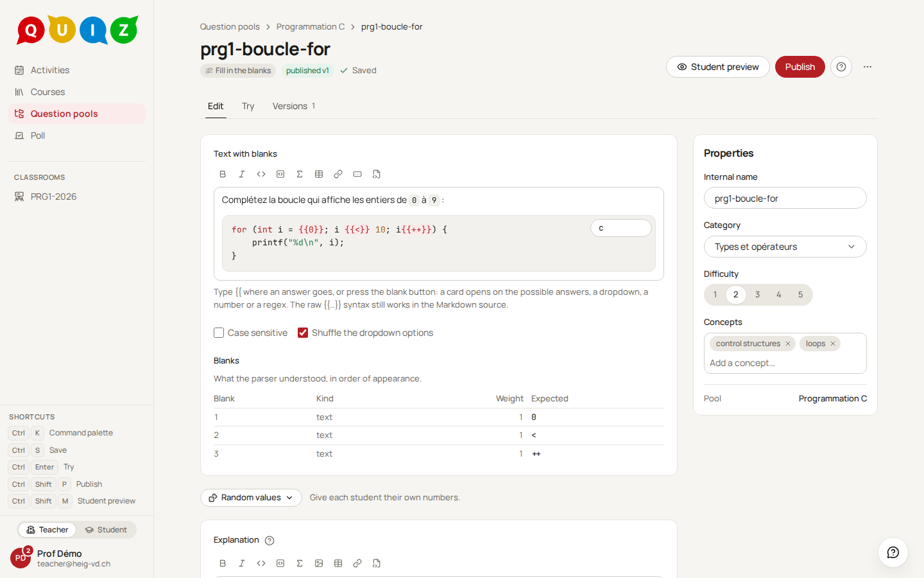The image size is (924, 578).
Task: Insert math formula in Text with blanks toolbar
Action: (300, 174)
